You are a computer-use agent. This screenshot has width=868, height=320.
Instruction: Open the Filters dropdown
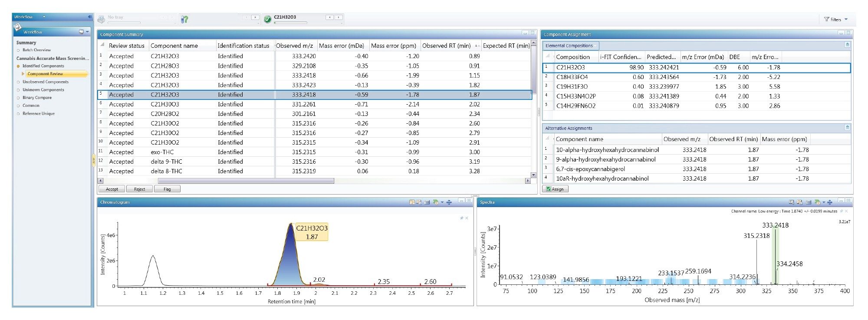coord(836,19)
